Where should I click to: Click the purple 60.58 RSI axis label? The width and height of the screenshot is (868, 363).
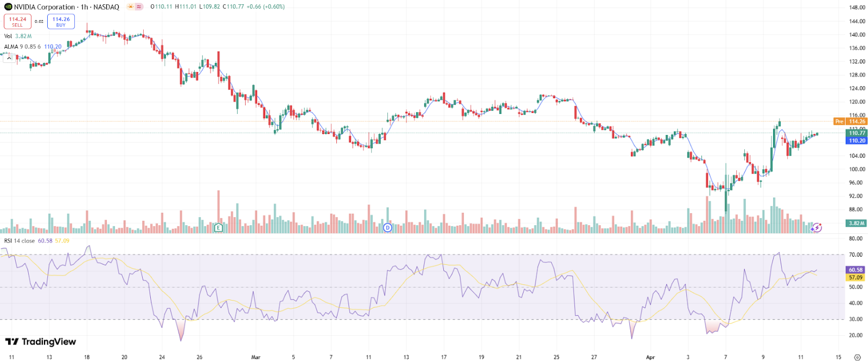pyautogui.click(x=856, y=270)
